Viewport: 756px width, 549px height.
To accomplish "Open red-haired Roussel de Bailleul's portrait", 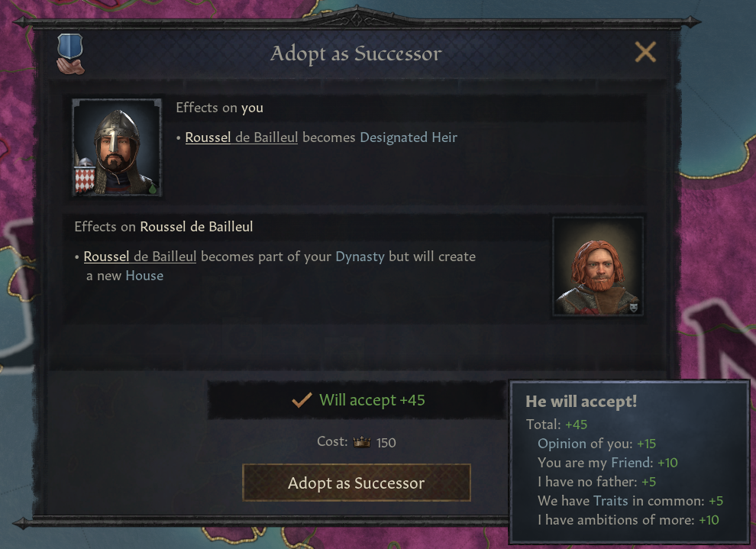I will point(597,266).
